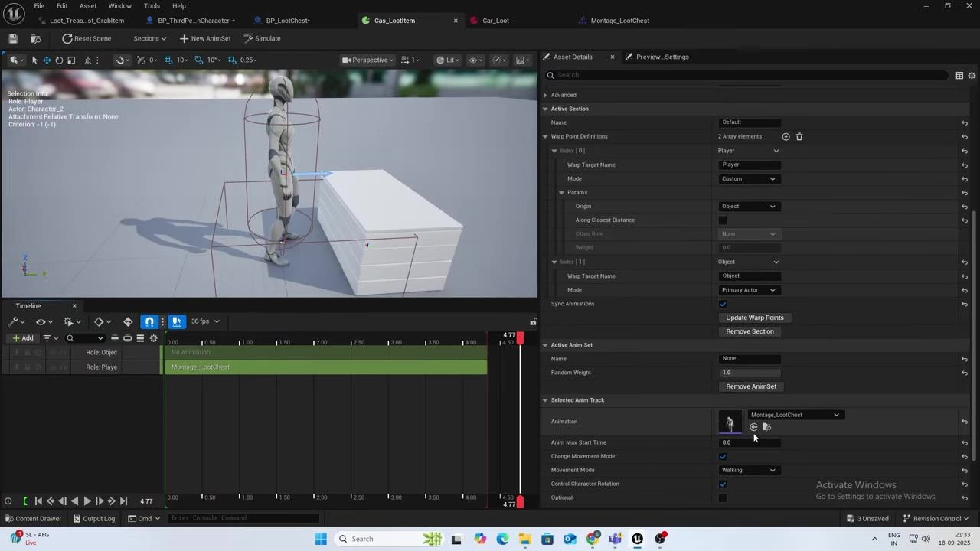Open the Asset Details settings gear
This screenshot has width=980, height=551.
[972, 75]
